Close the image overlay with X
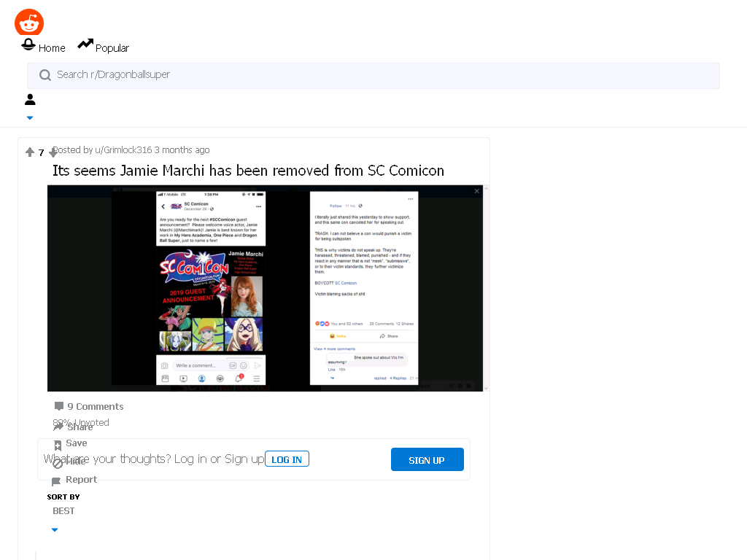Screen dimensions: 747x560 point(477,191)
